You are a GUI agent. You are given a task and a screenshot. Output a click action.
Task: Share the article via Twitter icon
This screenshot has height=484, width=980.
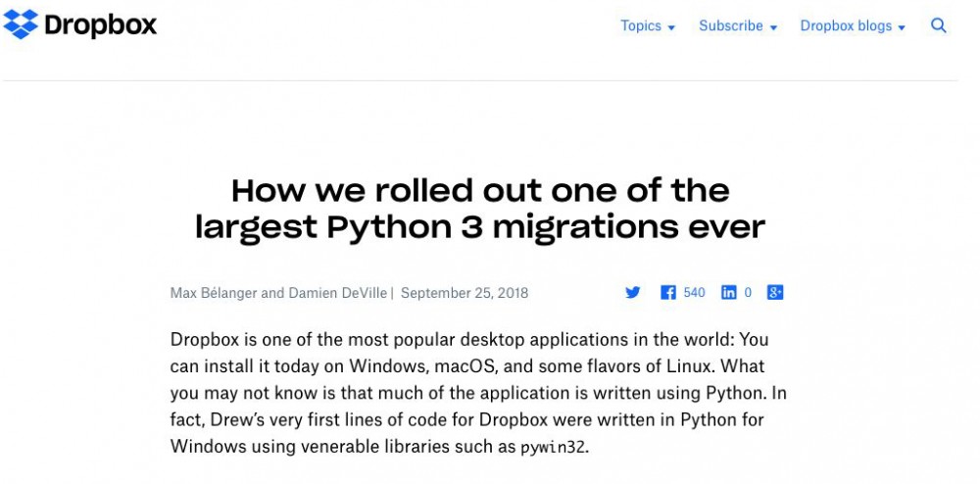(x=633, y=292)
